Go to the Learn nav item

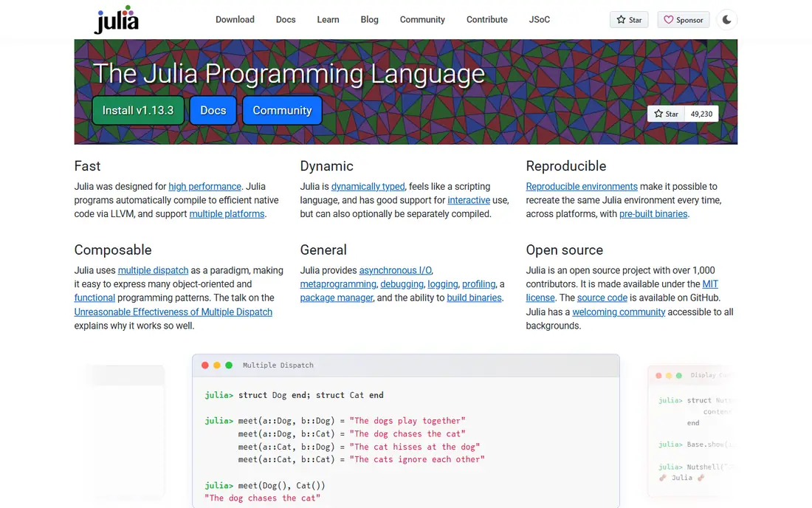click(328, 20)
